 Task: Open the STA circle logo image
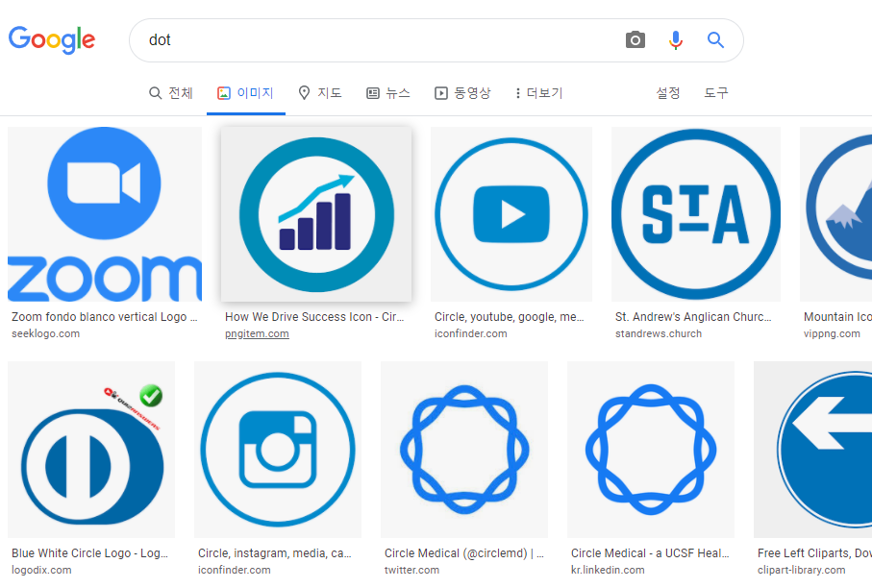coord(696,214)
